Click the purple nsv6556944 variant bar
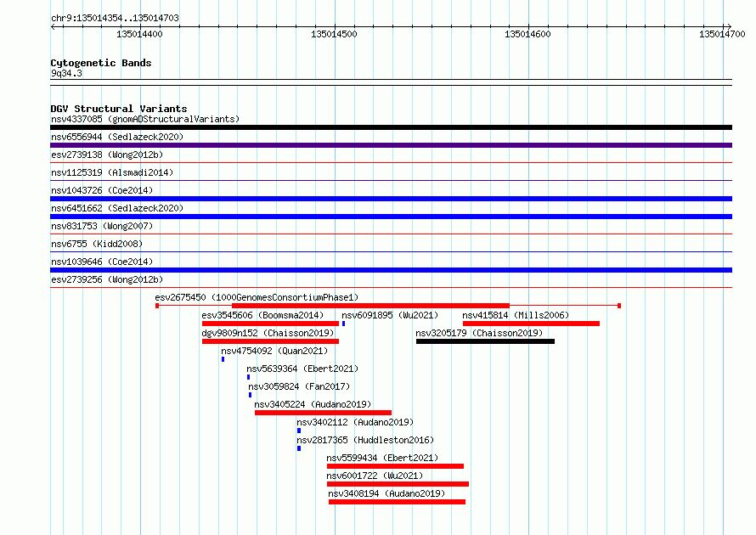 [391, 145]
